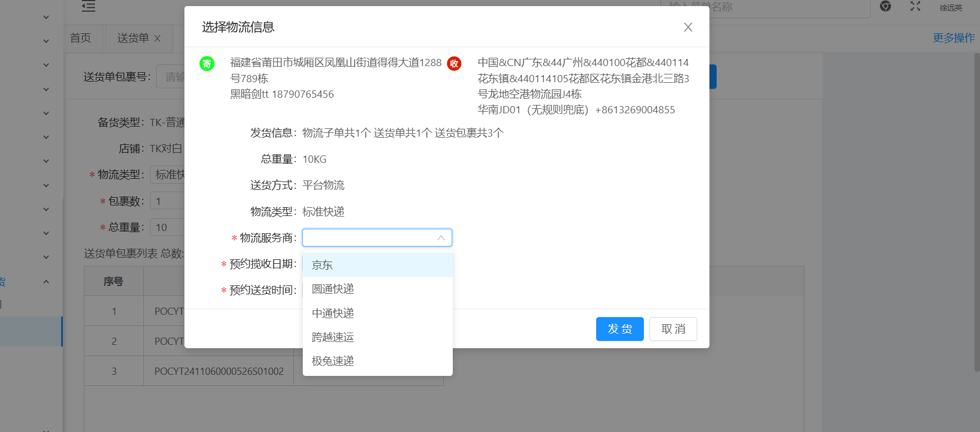Viewport: 980px width, 432px height.
Task: Collapse the 物流服务商 dropdown arrow
Action: pyautogui.click(x=441, y=238)
